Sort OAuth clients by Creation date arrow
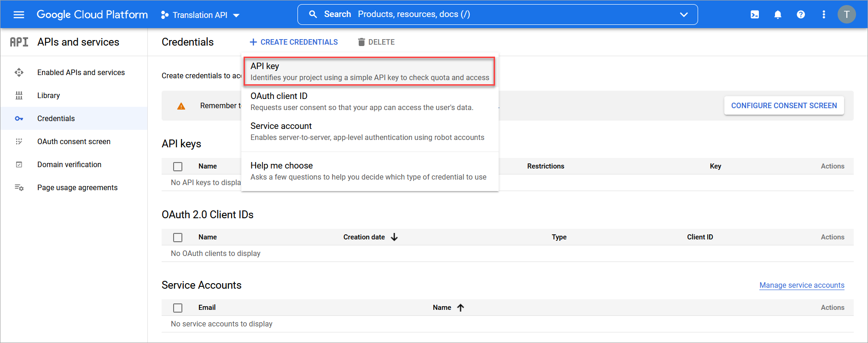Screen dimensions: 868x343 pos(394,237)
